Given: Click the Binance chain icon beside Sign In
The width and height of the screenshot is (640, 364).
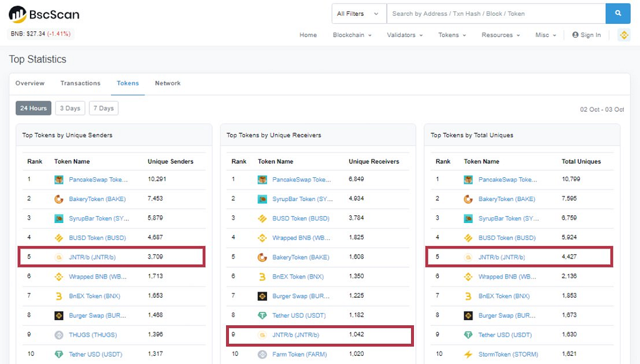Looking at the screenshot, I should (624, 35).
